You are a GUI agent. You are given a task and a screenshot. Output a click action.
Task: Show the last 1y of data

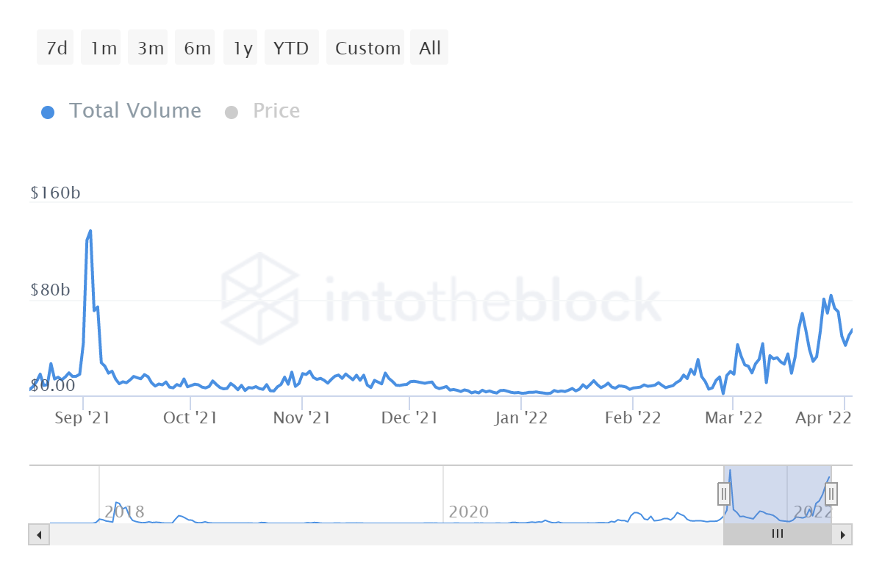click(x=243, y=48)
